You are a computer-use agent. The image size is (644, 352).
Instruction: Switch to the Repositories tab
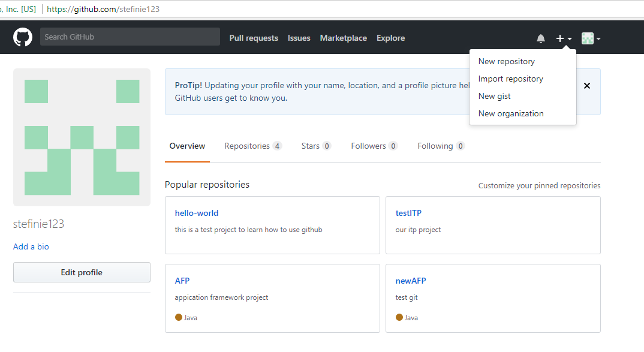point(247,146)
